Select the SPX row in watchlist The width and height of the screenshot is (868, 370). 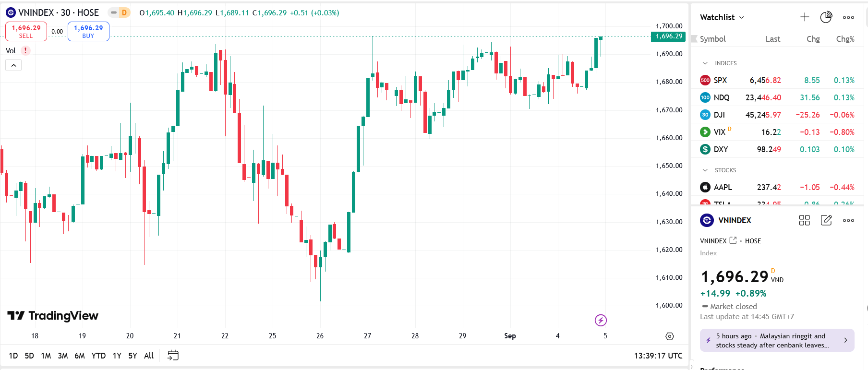pyautogui.click(x=777, y=80)
